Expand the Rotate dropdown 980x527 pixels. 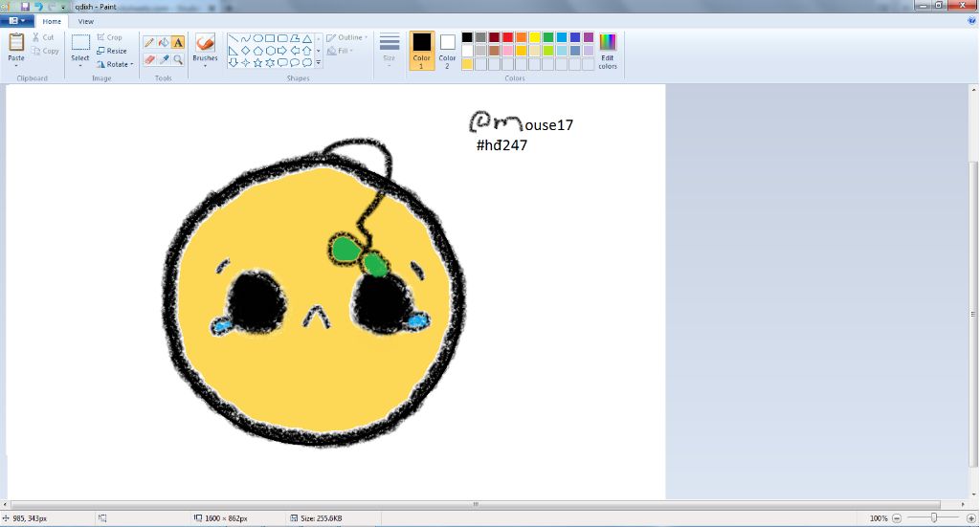point(132,64)
